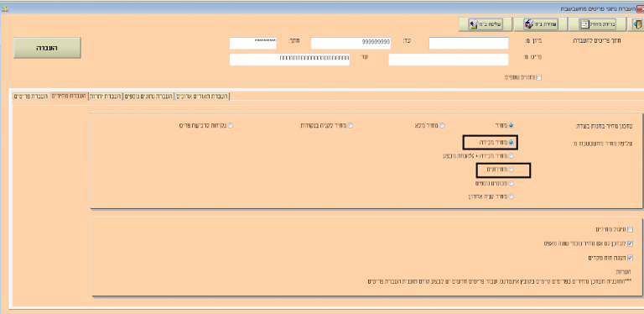The image size is (644, 314).
Task: Click the מיון מ: input field
Action: click(x=469, y=43)
